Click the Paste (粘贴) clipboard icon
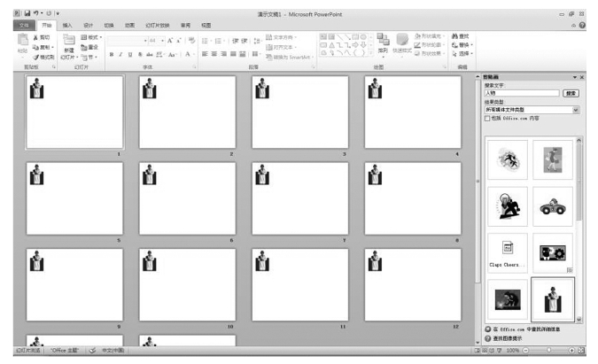Viewport: 598px width, 364px height. click(x=22, y=40)
